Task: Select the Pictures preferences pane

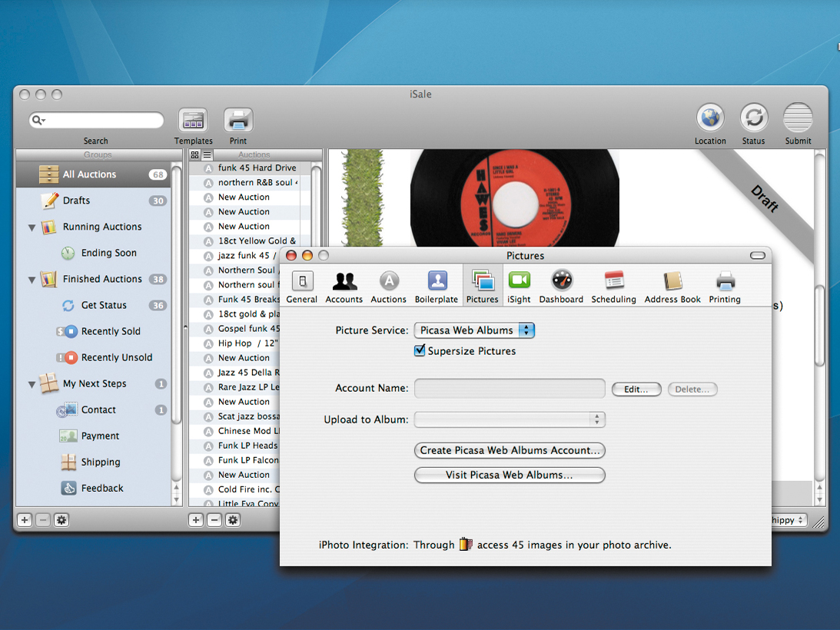Action: click(482, 286)
